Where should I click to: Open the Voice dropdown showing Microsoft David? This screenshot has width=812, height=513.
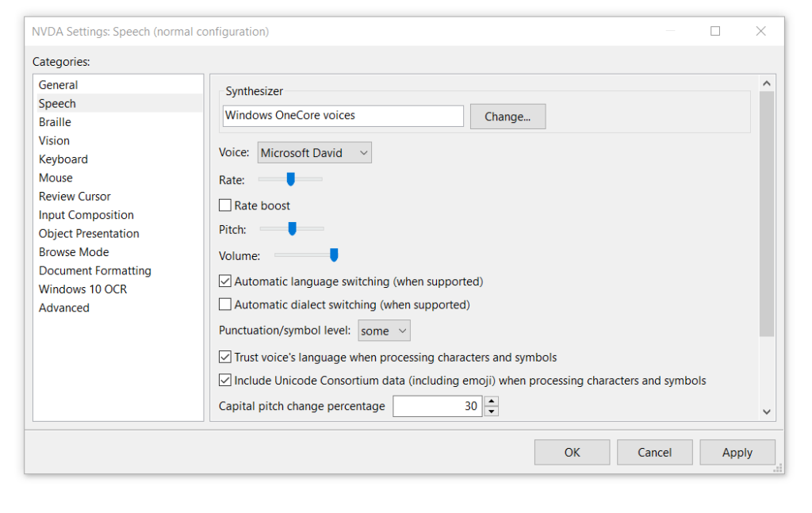(314, 153)
